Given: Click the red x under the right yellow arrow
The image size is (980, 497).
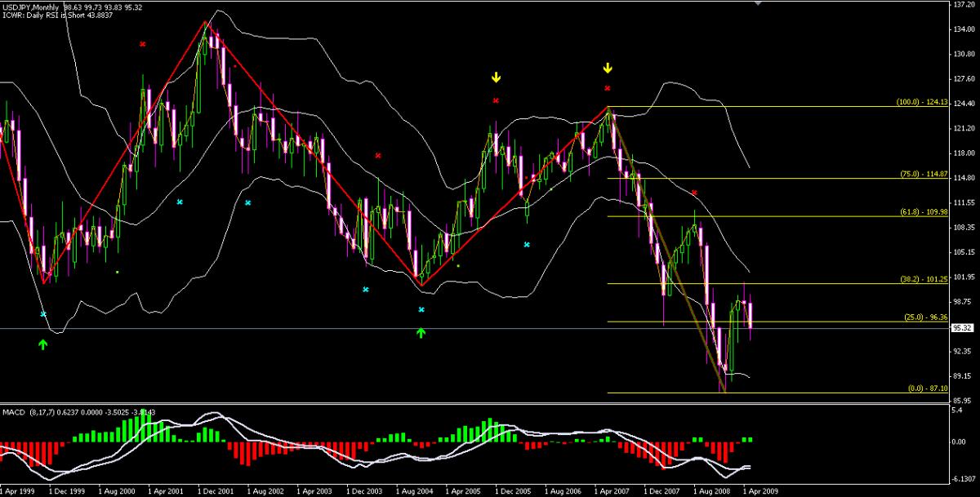Looking at the screenshot, I should point(608,88).
